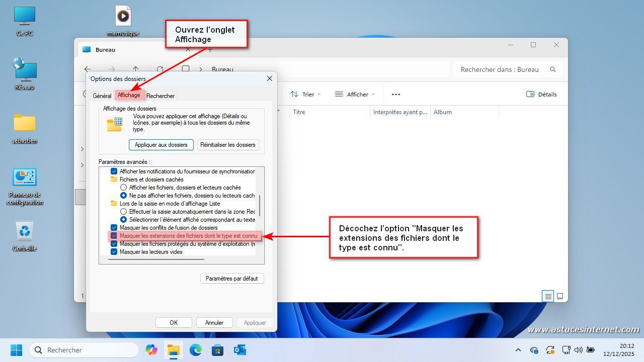Image resolution: width=644 pixels, height=362 pixels.
Task: Show hidden system tray icons chevron
Action: point(518,350)
